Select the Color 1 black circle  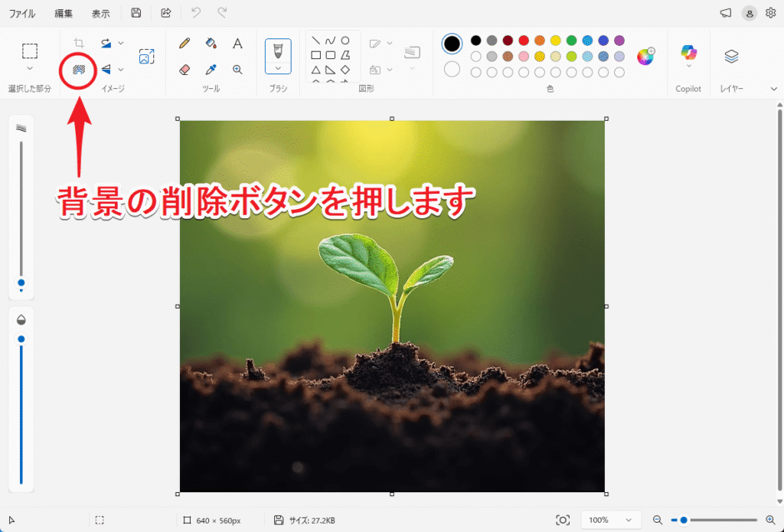[452, 44]
